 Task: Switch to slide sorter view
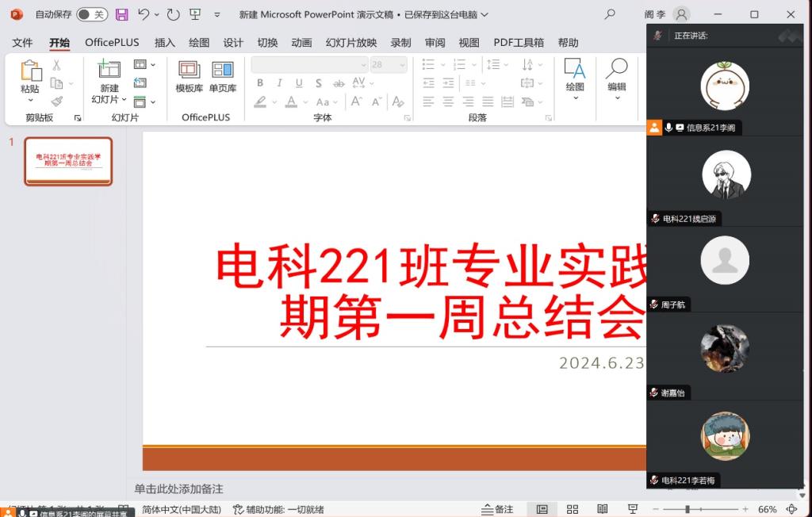[572, 509]
